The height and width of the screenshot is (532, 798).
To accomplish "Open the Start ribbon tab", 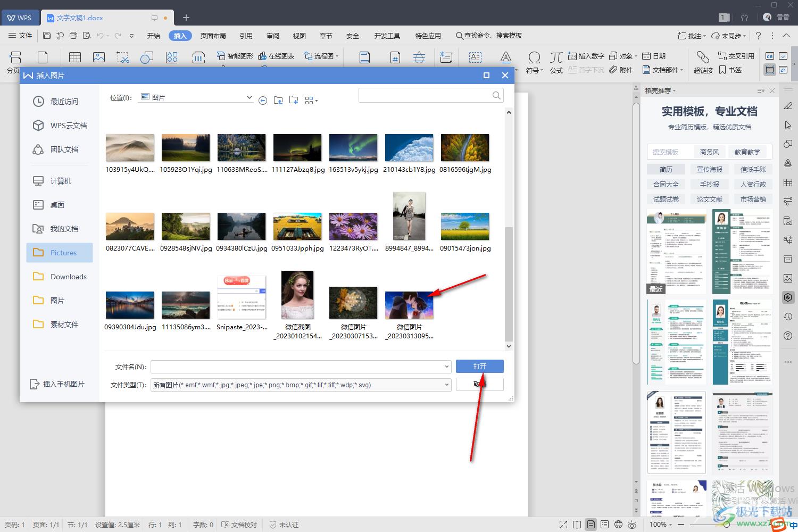I will click(154, 36).
